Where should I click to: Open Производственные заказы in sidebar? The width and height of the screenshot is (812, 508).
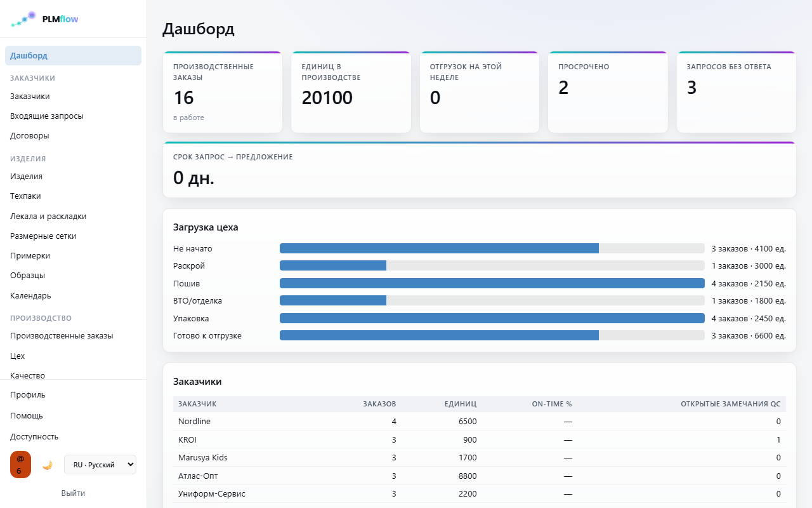coord(73,336)
